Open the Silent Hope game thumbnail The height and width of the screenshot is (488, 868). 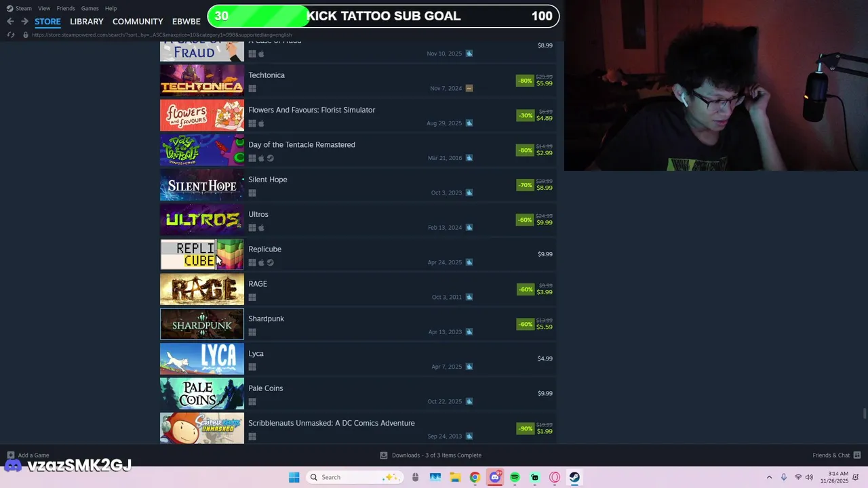coord(201,185)
